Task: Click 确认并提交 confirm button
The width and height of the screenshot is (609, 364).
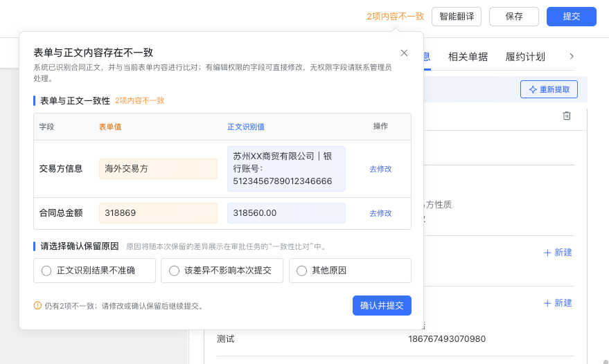Action: tap(382, 305)
